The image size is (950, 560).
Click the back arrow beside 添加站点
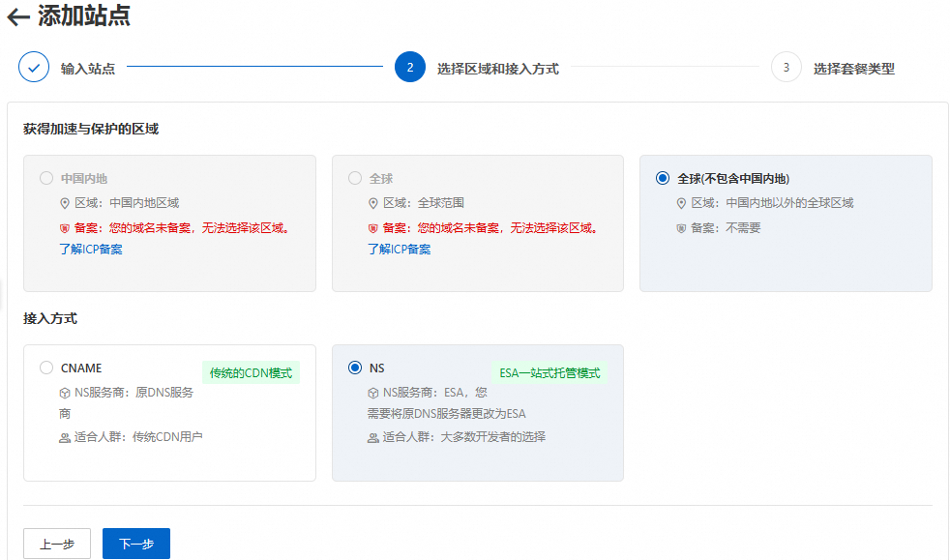pos(18,17)
